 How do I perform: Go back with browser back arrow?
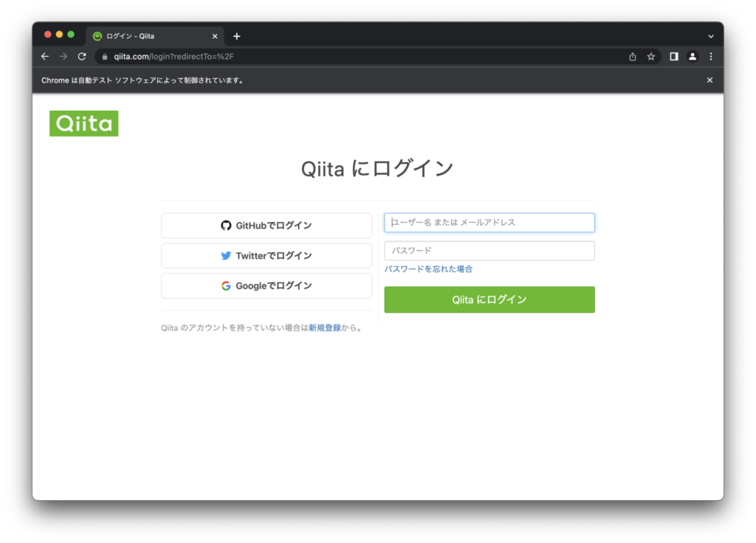click(45, 56)
